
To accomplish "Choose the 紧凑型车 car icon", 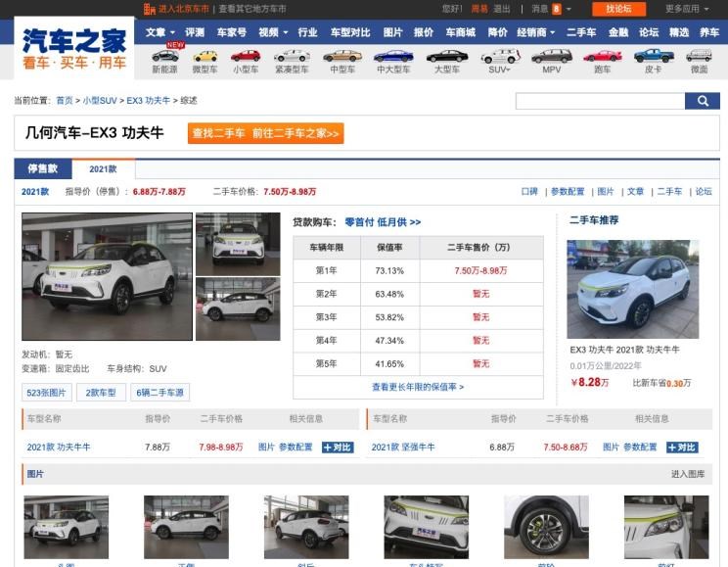I will pyautogui.click(x=292, y=57).
